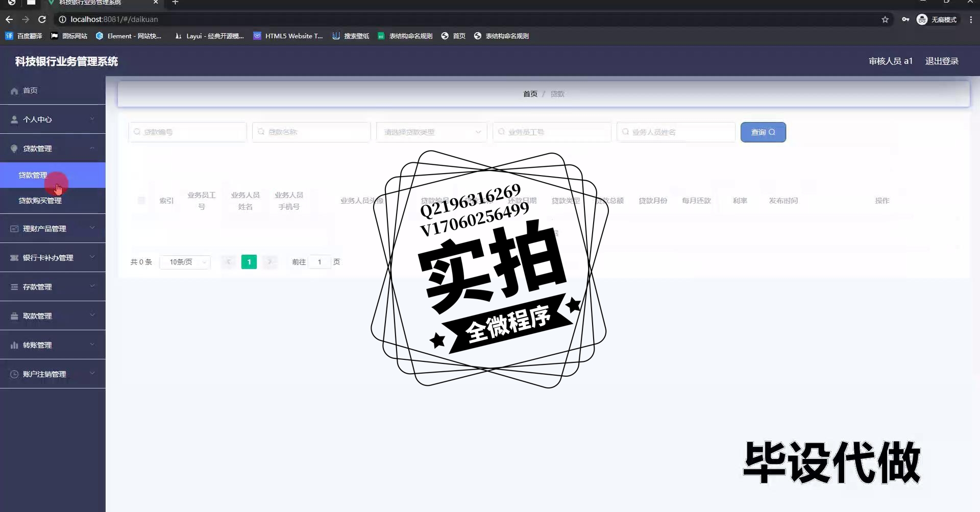The height and width of the screenshot is (512, 980).
Task: Expand the 取款管理 menu
Action: (53, 316)
